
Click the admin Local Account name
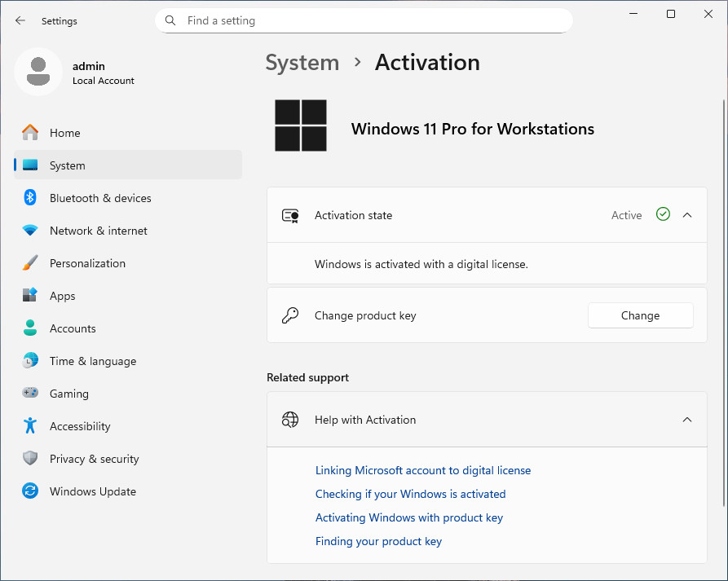click(103, 73)
